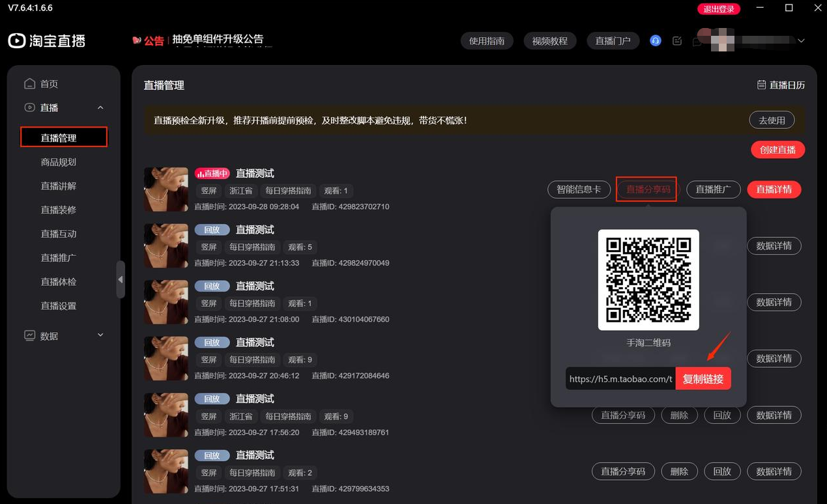
Task: Click 直播分享码 for the 17:51:31 replay
Action: pyautogui.click(x=623, y=471)
